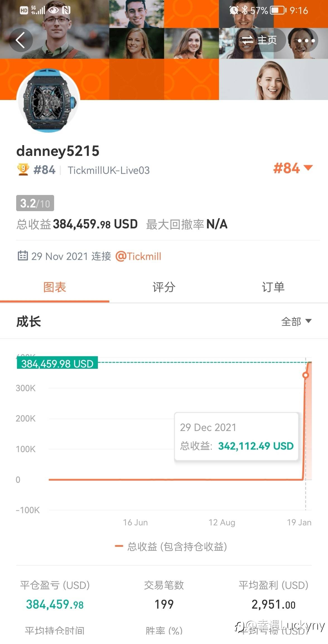Tap the gold trophy rank icon
Screen dimensions: 328x644
pyautogui.click(x=23, y=170)
